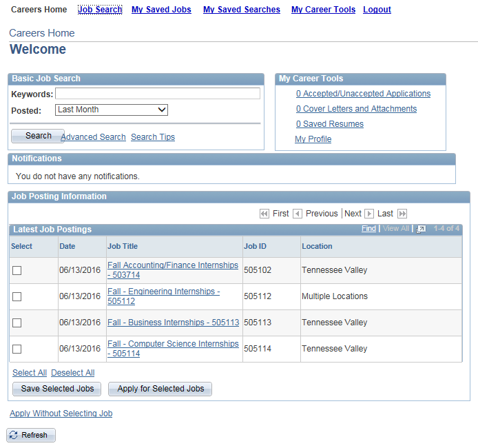Open My Saved Searches in navigation
This screenshot has width=478, height=448.
(242, 10)
